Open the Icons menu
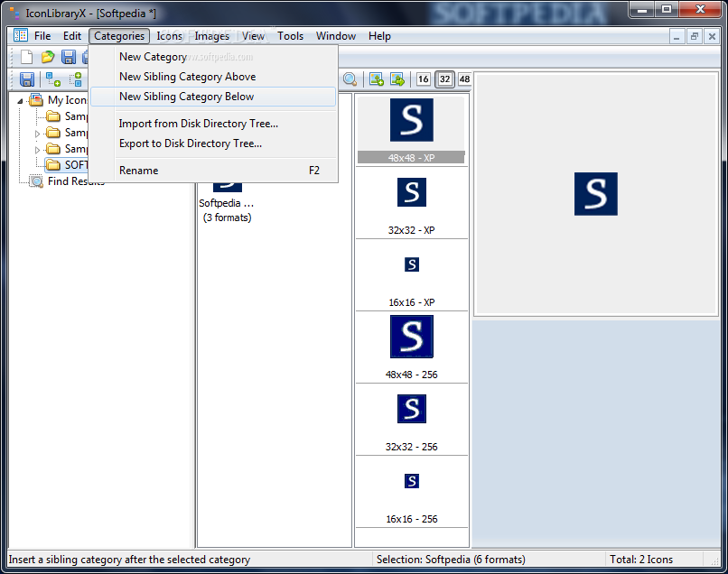728x574 pixels. coord(170,36)
